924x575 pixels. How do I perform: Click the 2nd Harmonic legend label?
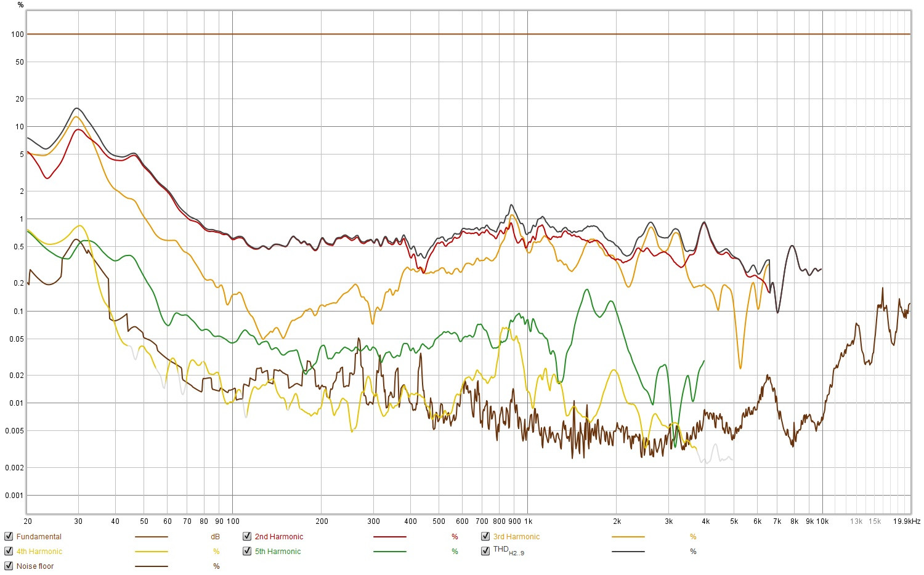point(279,537)
